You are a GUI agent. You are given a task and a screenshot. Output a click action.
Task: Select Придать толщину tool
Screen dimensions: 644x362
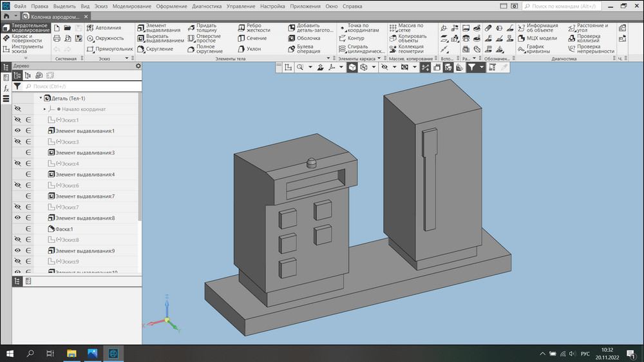click(x=202, y=28)
